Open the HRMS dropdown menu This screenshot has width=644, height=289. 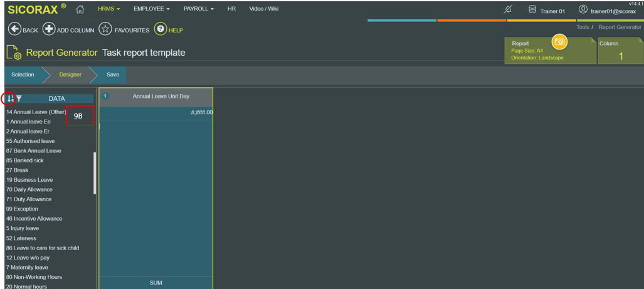109,9
